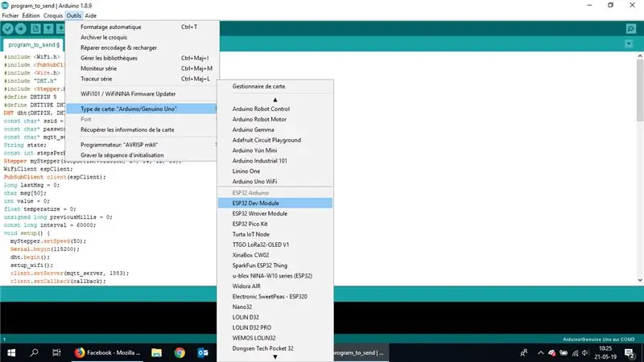Switch to Facebook - Mozilla Firefox window
The image size is (644, 362).
coord(108,352)
